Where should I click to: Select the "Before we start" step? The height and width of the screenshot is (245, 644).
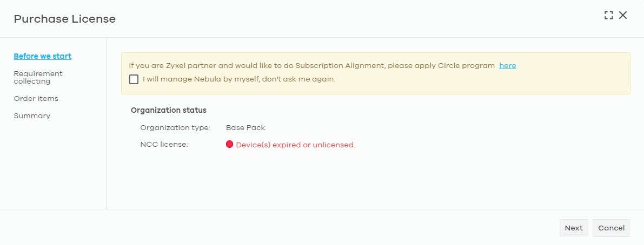tap(43, 56)
